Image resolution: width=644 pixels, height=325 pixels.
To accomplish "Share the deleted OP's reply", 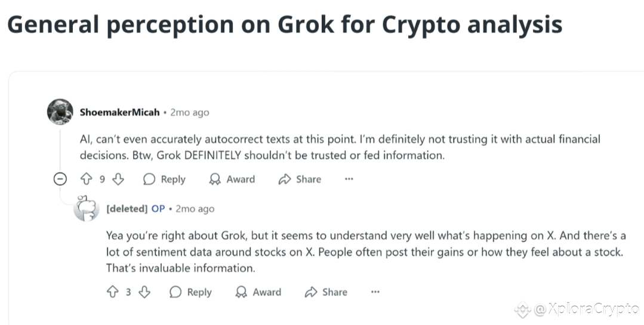I will [326, 292].
